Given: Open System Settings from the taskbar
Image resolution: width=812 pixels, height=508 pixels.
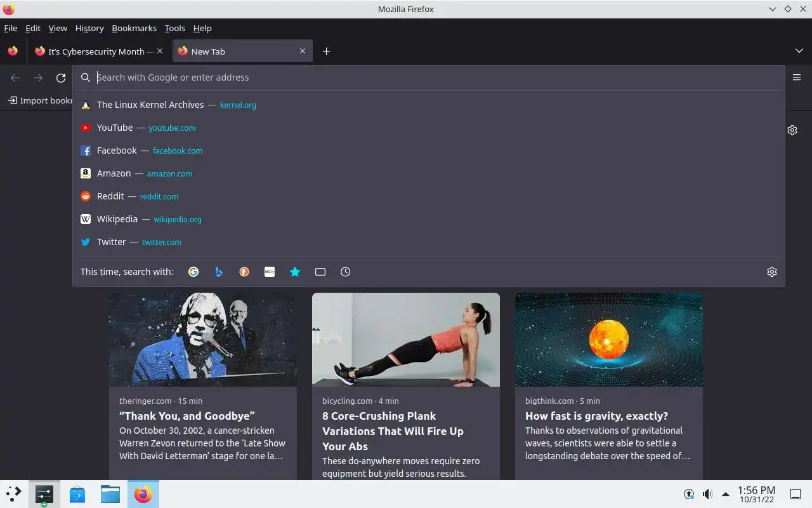Looking at the screenshot, I should pyautogui.click(x=44, y=494).
